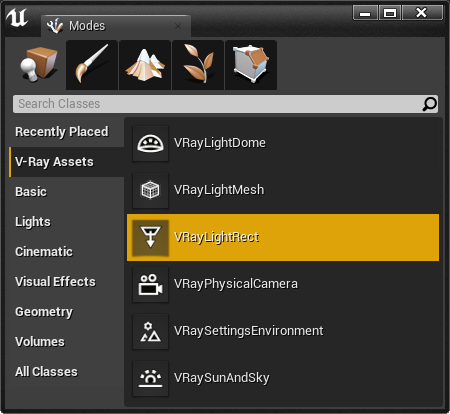Image resolution: width=450 pixels, height=414 pixels.
Task: Select Foliage mode leaf icon
Action: [198, 65]
